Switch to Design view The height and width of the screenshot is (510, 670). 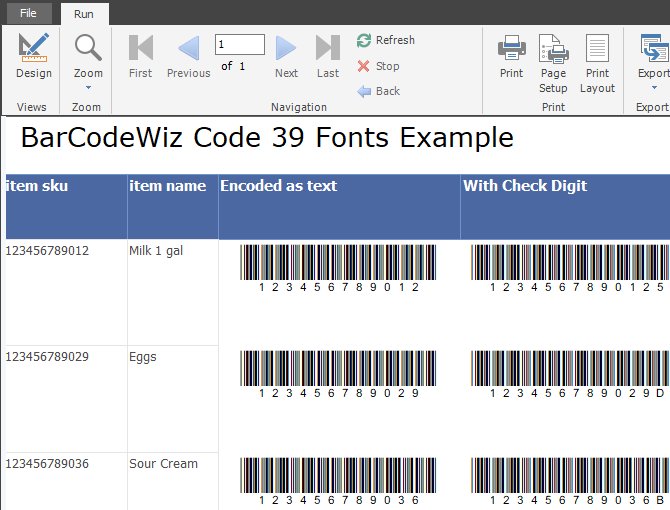pyautogui.click(x=34, y=56)
